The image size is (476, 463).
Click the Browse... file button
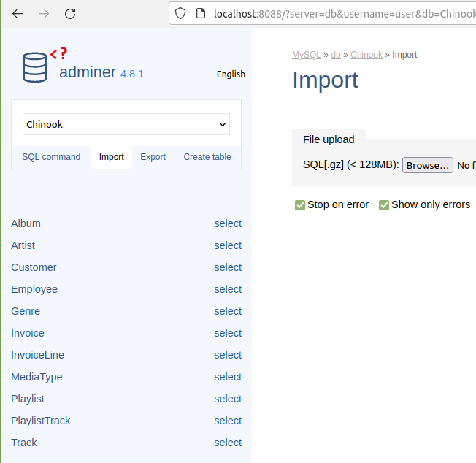coord(428,165)
